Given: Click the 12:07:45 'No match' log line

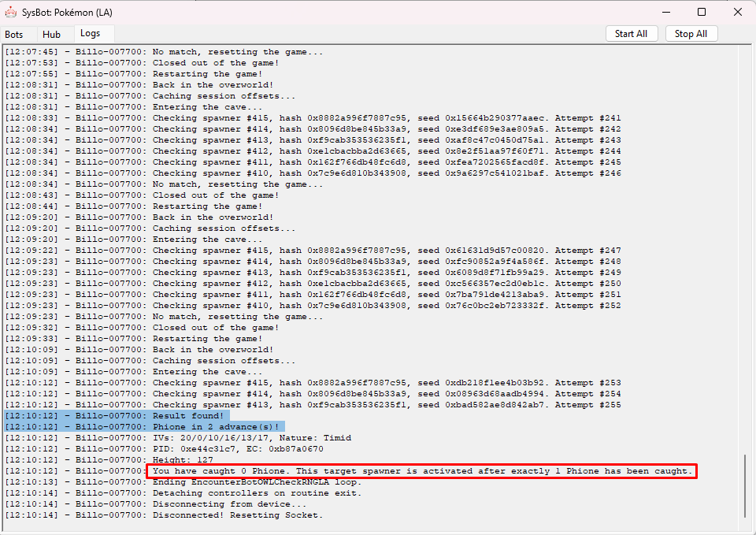Looking at the screenshot, I should click(x=164, y=52).
